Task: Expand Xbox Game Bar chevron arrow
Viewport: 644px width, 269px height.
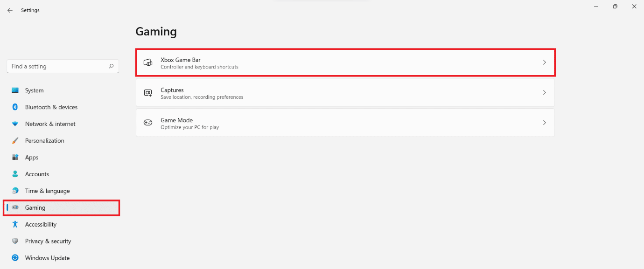Action: [544, 62]
